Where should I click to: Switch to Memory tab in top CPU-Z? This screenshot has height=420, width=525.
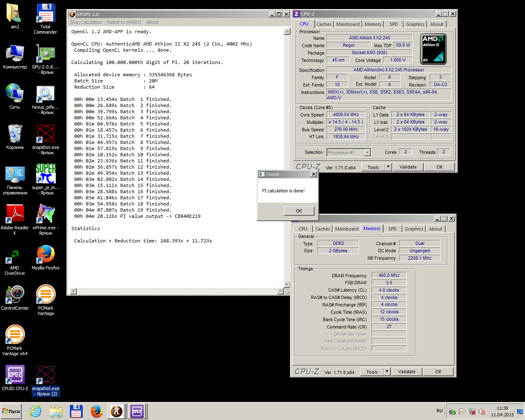pyautogui.click(x=373, y=24)
